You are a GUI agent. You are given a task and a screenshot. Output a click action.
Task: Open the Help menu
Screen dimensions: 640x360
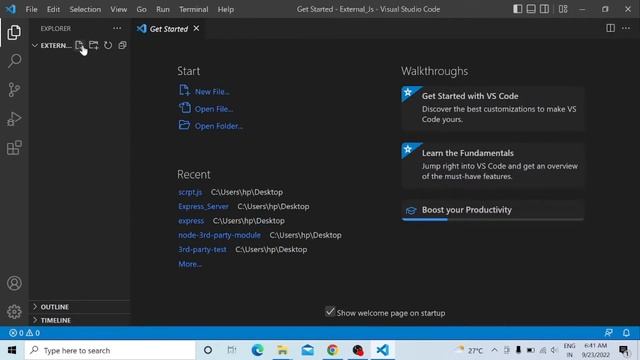225,9
